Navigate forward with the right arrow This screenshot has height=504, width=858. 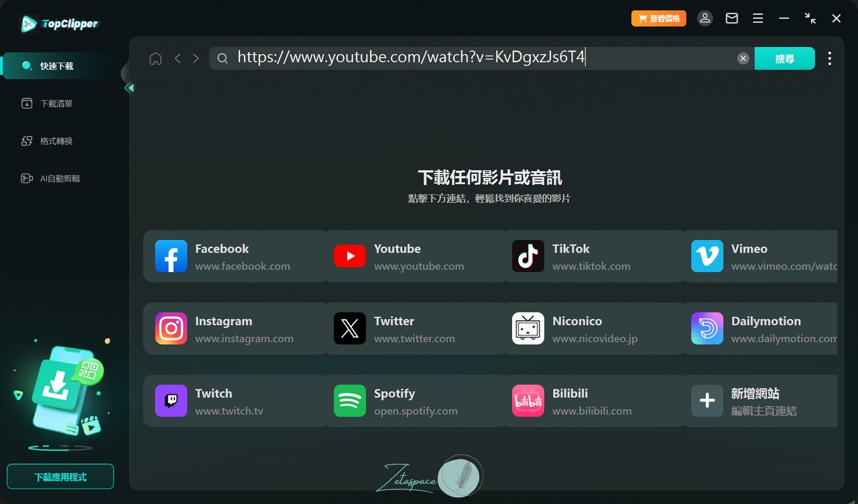(x=196, y=58)
